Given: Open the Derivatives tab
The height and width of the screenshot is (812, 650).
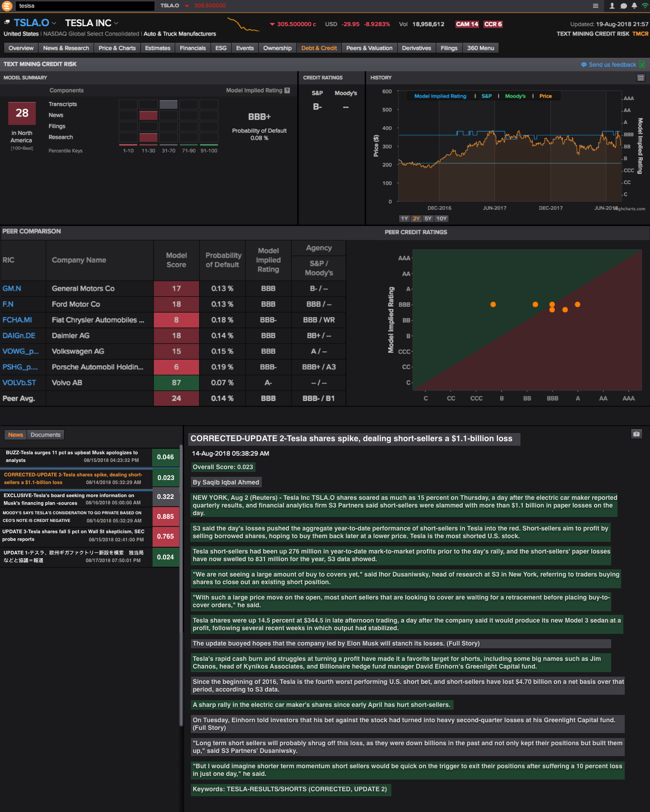Looking at the screenshot, I should [416, 48].
